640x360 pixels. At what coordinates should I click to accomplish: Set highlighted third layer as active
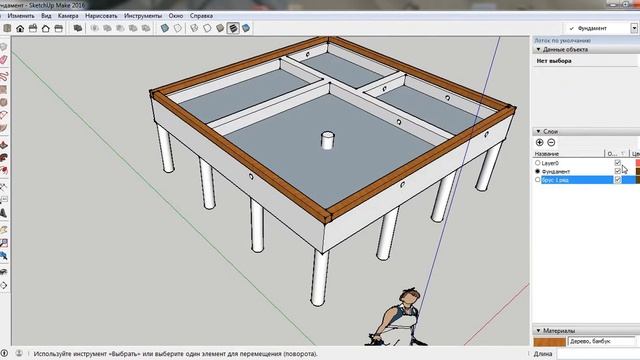[x=538, y=180]
